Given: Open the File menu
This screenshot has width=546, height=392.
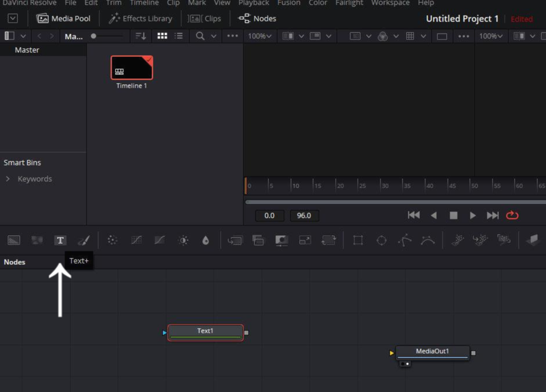Looking at the screenshot, I should pyautogui.click(x=70, y=3).
